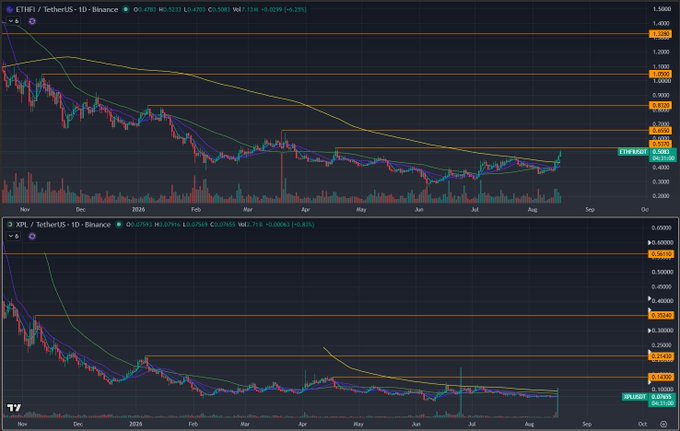Select the 1.0500 price level label
Image resolution: width=680 pixels, height=431 pixels.
click(x=660, y=74)
